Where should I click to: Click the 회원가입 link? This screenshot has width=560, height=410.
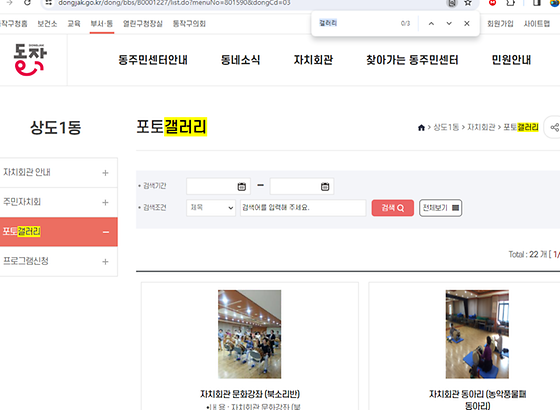pos(500,24)
